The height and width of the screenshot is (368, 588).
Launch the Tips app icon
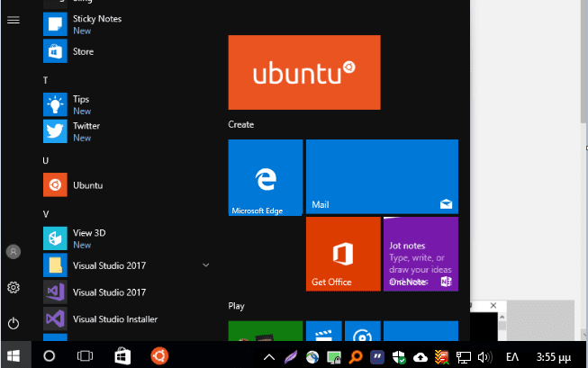click(x=55, y=104)
